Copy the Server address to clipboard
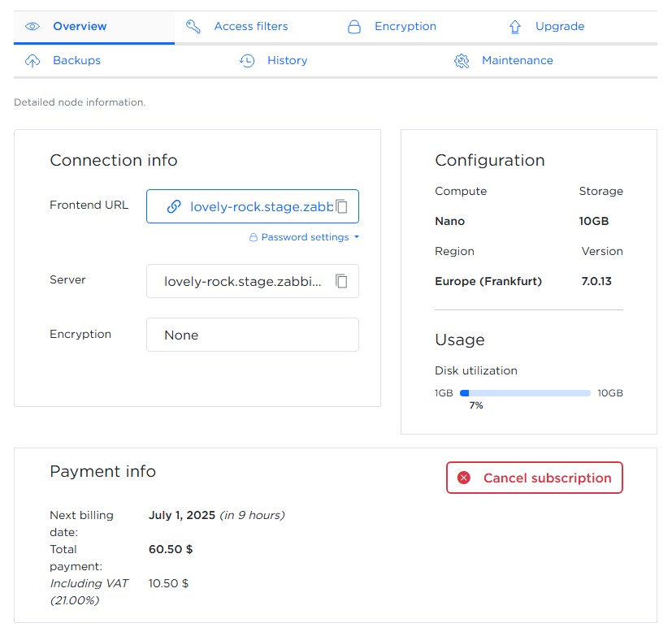The height and width of the screenshot is (636, 672). (x=342, y=281)
